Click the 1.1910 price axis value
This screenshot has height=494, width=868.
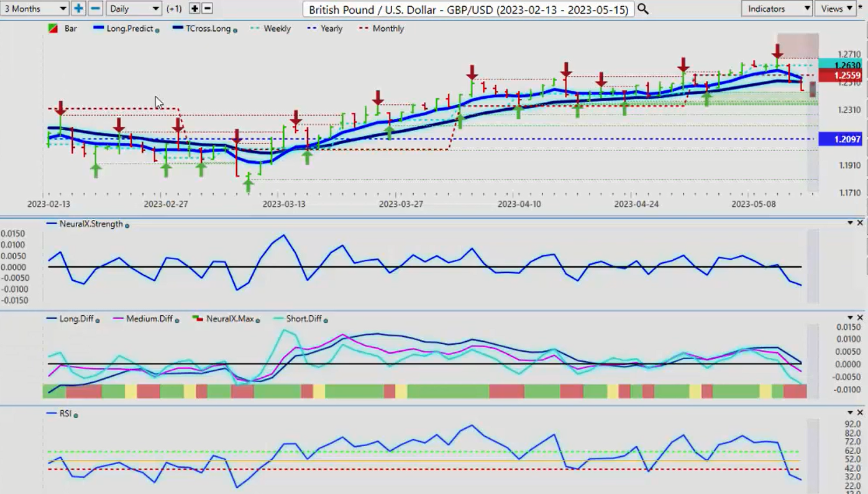coord(849,166)
